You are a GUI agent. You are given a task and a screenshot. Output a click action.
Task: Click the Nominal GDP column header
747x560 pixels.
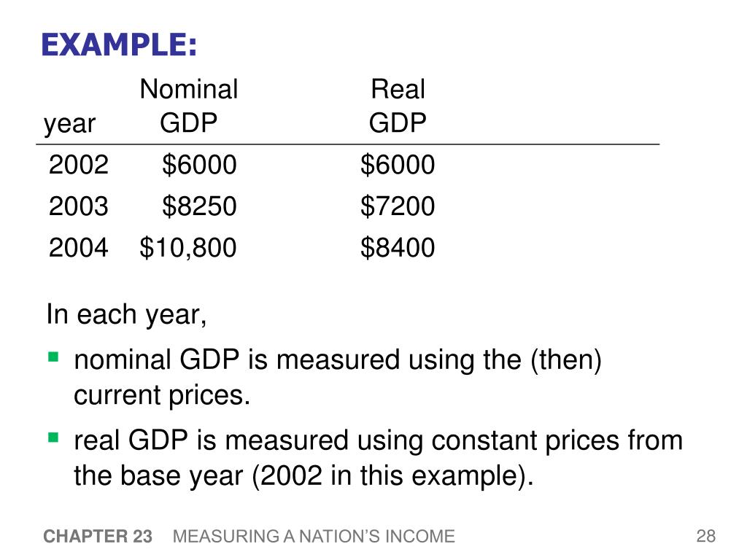coord(189,106)
